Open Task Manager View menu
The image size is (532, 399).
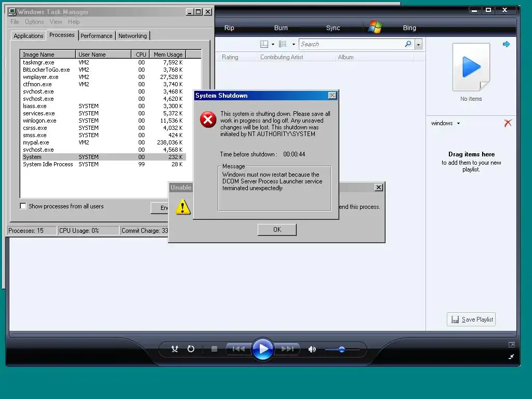[56, 22]
